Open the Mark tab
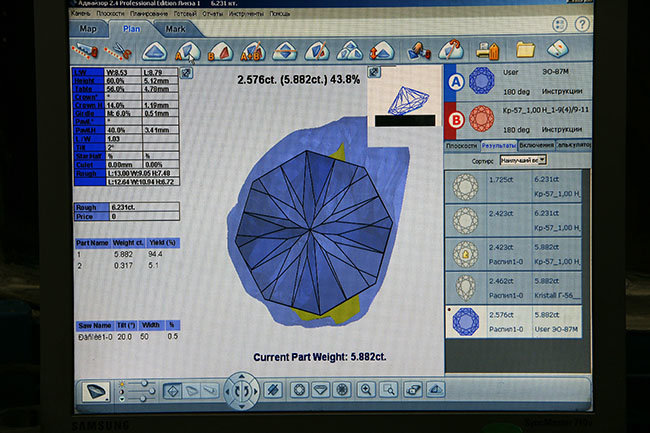 175,29
